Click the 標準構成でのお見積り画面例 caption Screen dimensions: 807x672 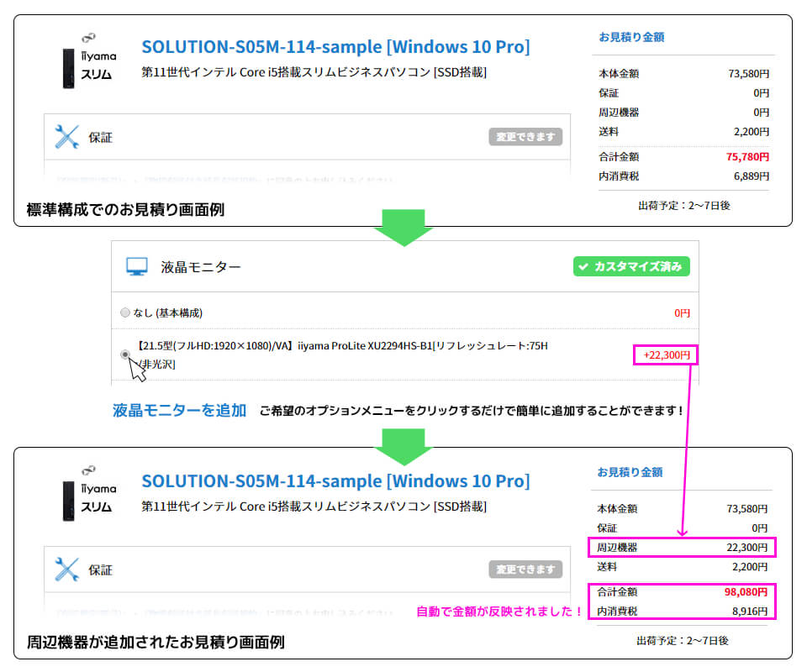point(125,209)
